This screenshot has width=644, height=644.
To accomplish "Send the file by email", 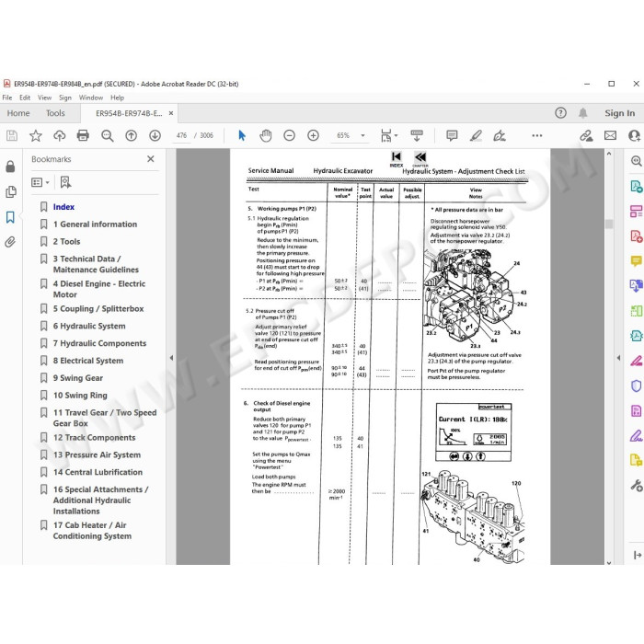I will point(610,135).
